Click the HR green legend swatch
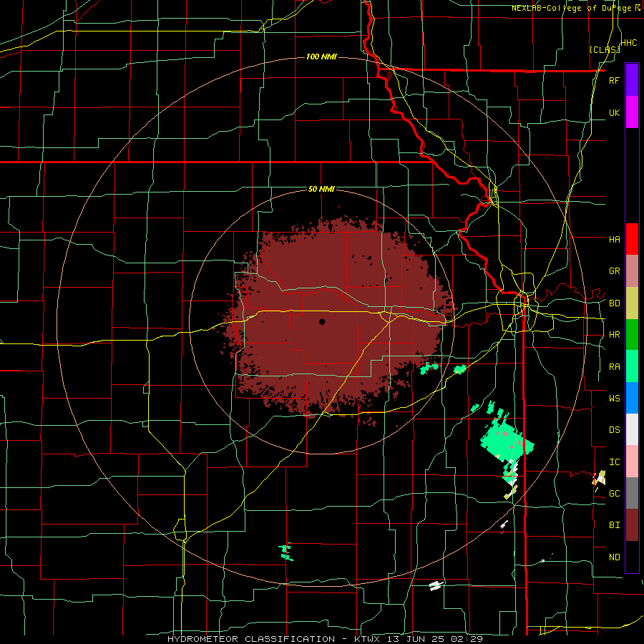This screenshot has height=644, width=644. [632, 335]
